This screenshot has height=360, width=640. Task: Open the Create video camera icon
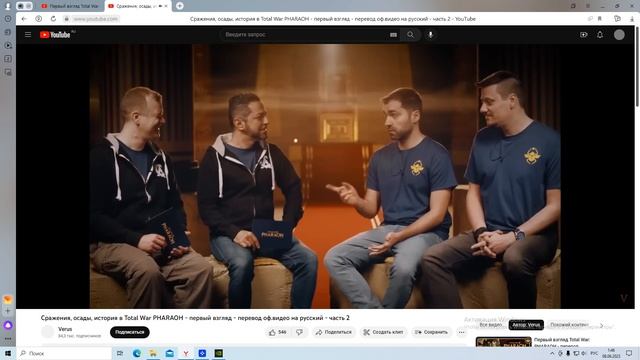pyautogui.click(x=584, y=35)
